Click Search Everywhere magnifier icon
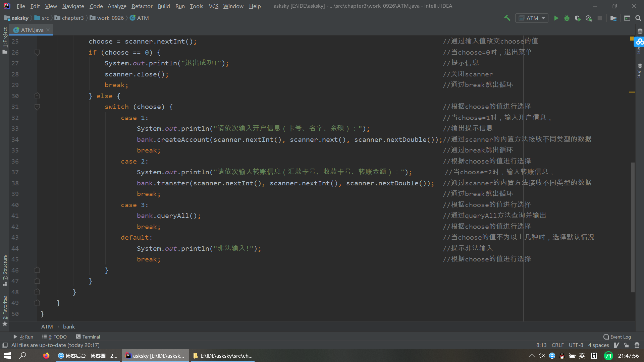The height and width of the screenshot is (362, 644). tap(638, 18)
